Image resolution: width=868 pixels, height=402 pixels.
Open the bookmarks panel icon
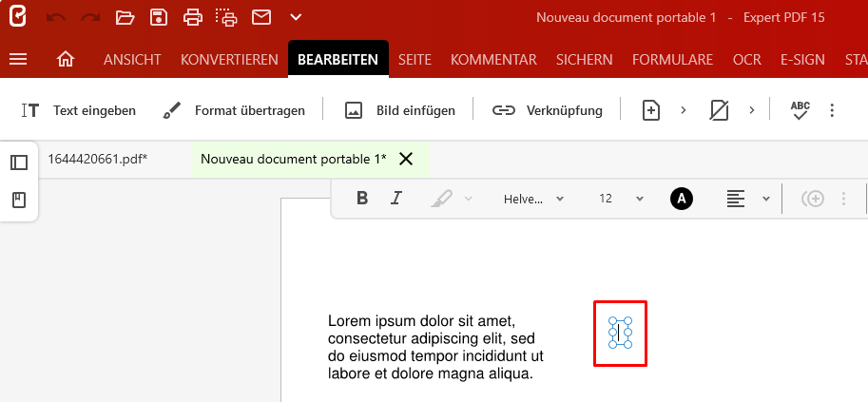(x=19, y=200)
